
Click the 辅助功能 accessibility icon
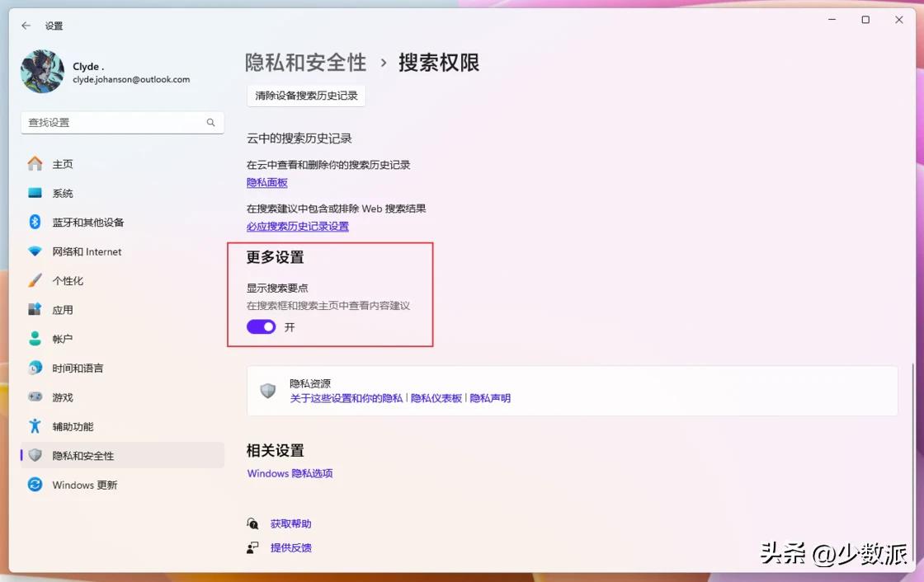(35, 426)
